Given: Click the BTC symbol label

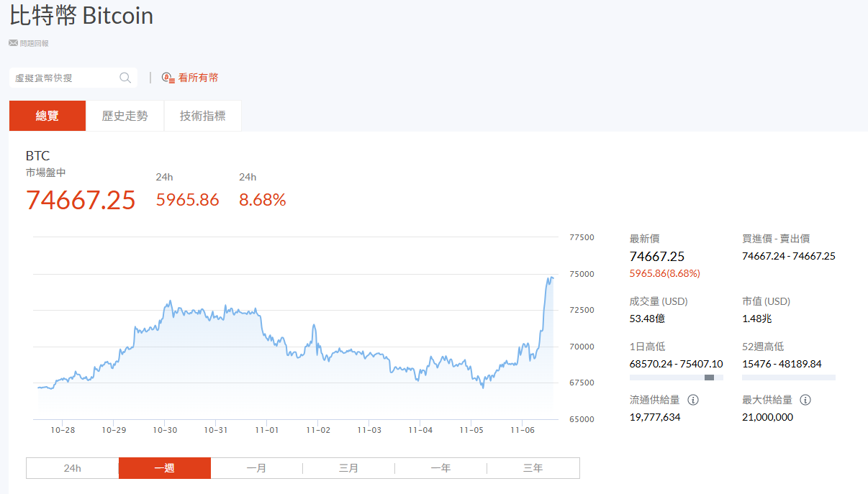Looking at the screenshot, I should click(38, 156).
